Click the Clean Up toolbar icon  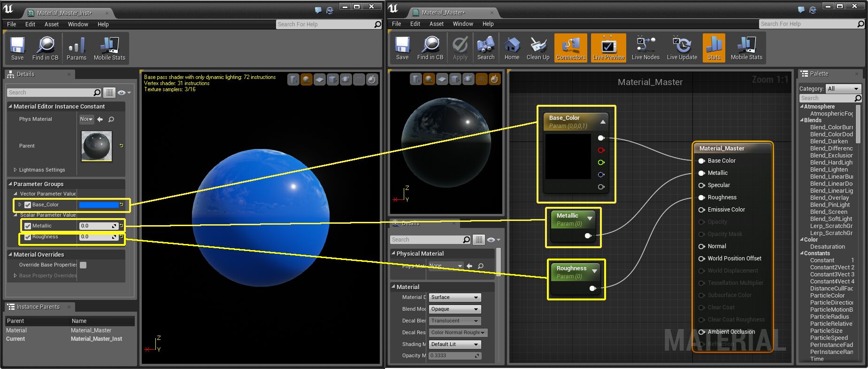click(x=538, y=48)
